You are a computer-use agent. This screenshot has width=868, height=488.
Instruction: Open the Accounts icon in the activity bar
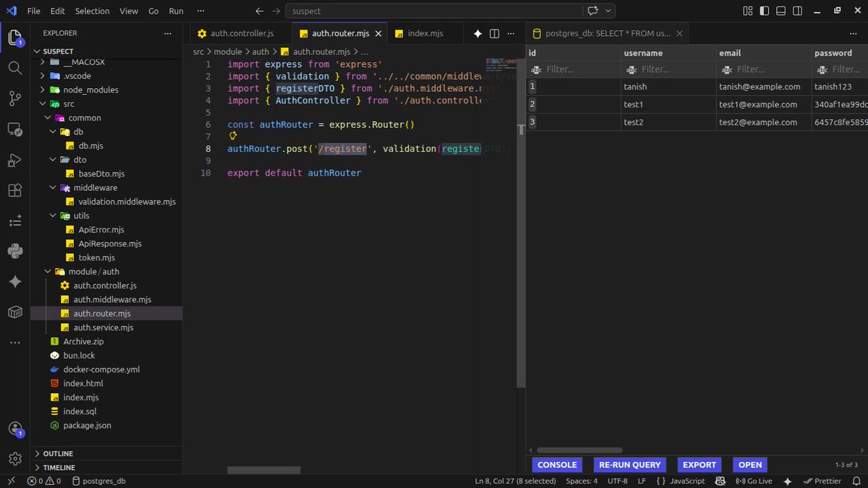(x=14, y=429)
